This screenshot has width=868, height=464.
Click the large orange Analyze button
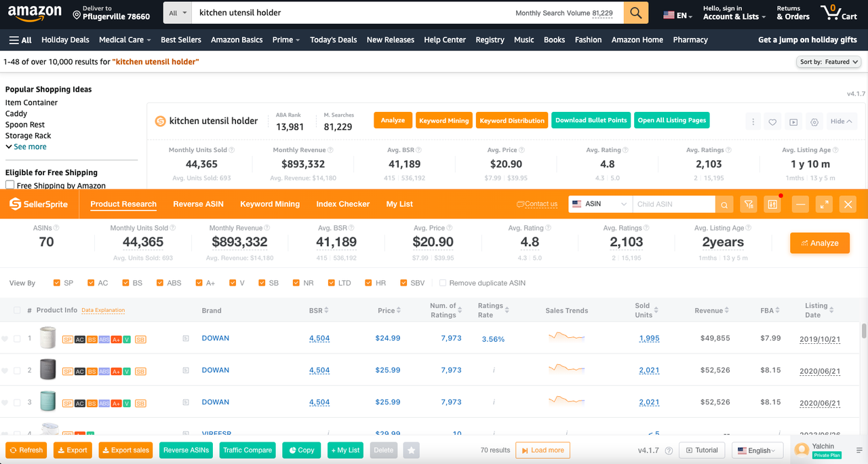click(820, 243)
